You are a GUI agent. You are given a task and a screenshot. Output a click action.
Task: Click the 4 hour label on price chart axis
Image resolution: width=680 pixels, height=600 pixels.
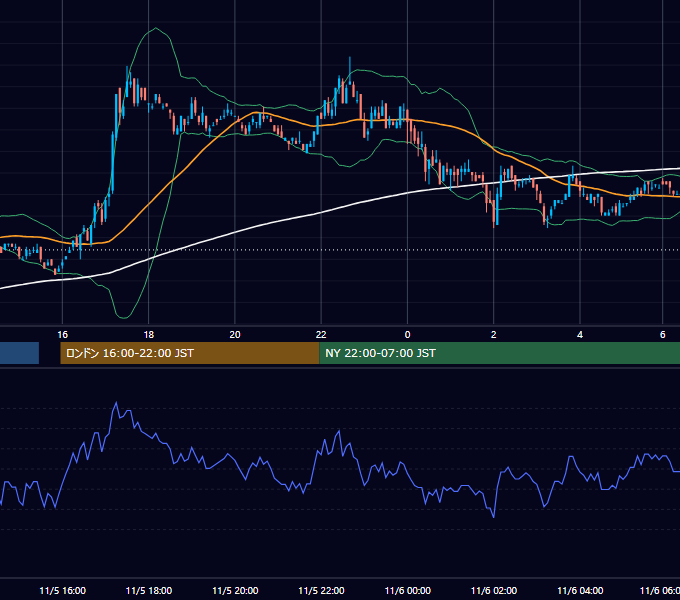pyautogui.click(x=580, y=335)
